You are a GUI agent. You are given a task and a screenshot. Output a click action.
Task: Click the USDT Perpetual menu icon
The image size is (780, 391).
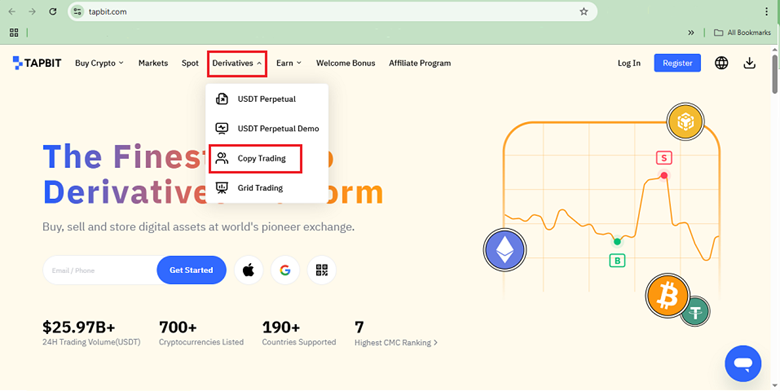(x=222, y=98)
